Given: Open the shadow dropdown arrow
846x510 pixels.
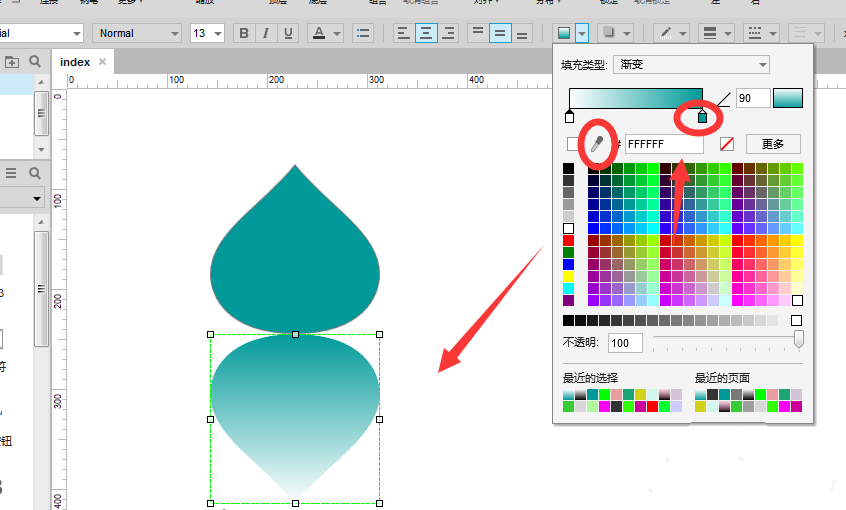Looking at the screenshot, I should [627, 33].
